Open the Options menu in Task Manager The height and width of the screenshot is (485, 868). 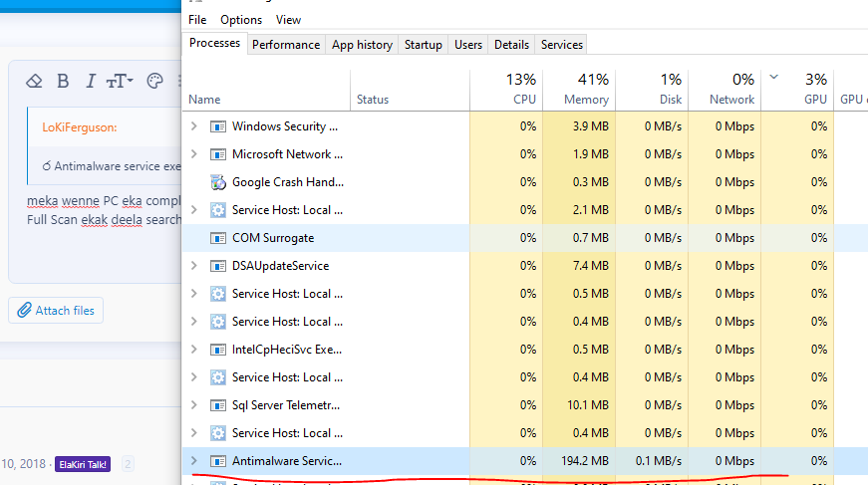(x=241, y=20)
